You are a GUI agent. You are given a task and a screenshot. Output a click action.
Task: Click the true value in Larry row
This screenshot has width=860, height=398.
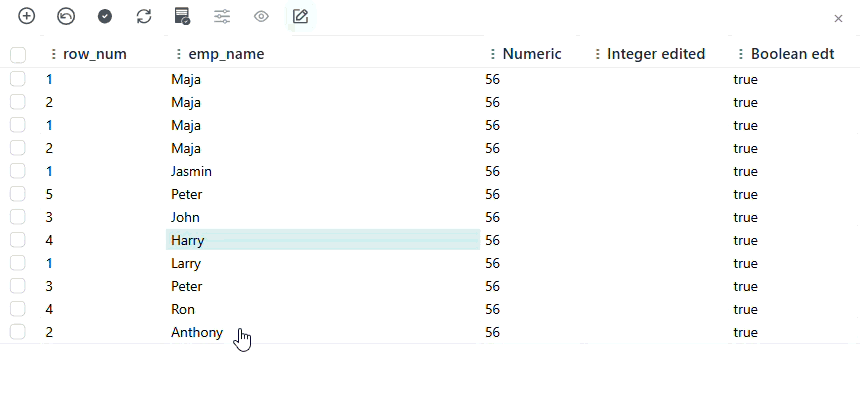tap(745, 263)
